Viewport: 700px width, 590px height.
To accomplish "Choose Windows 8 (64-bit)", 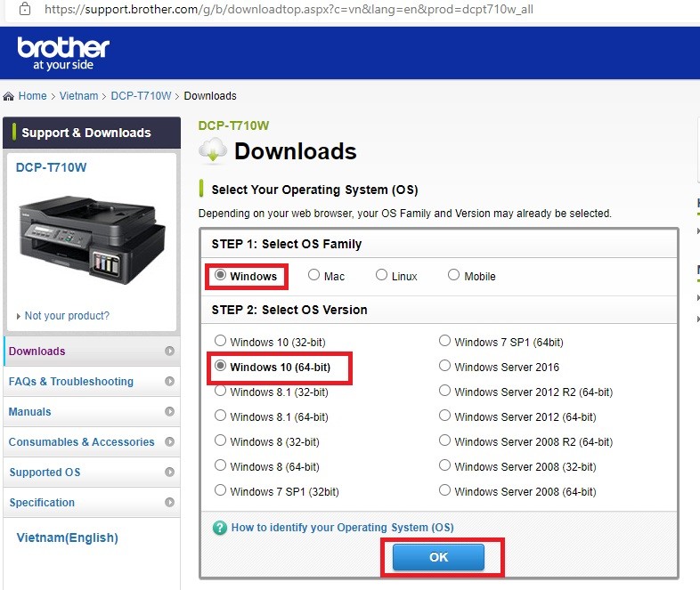I will (220, 465).
